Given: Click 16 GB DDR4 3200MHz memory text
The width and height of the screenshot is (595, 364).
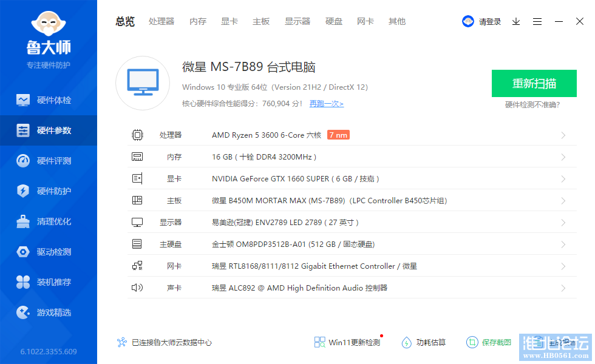Looking at the screenshot, I should coord(264,157).
